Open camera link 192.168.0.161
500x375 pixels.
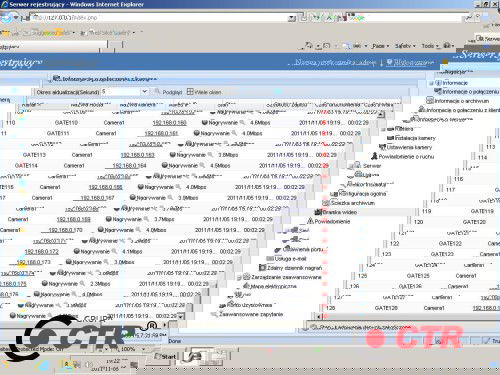(x=161, y=133)
